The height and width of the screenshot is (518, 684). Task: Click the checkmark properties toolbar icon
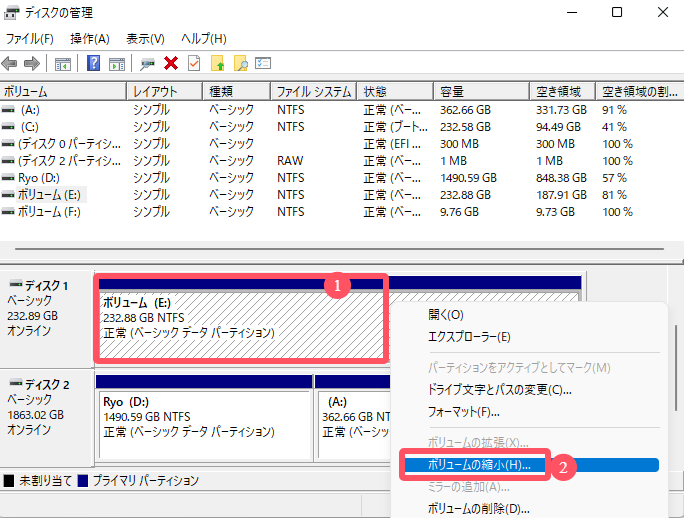pos(194,64)
